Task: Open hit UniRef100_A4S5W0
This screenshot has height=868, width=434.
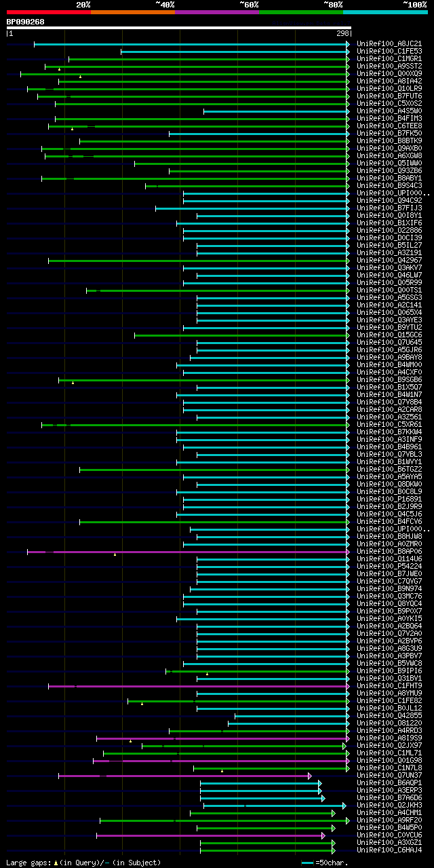Action: pos(389,111)
